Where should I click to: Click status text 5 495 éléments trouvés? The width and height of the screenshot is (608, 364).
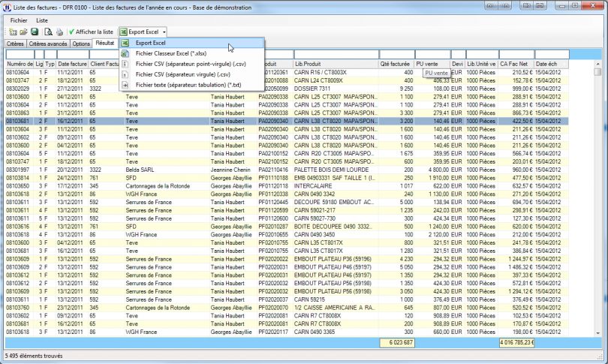pyautogui.click(x=34, y=356)
